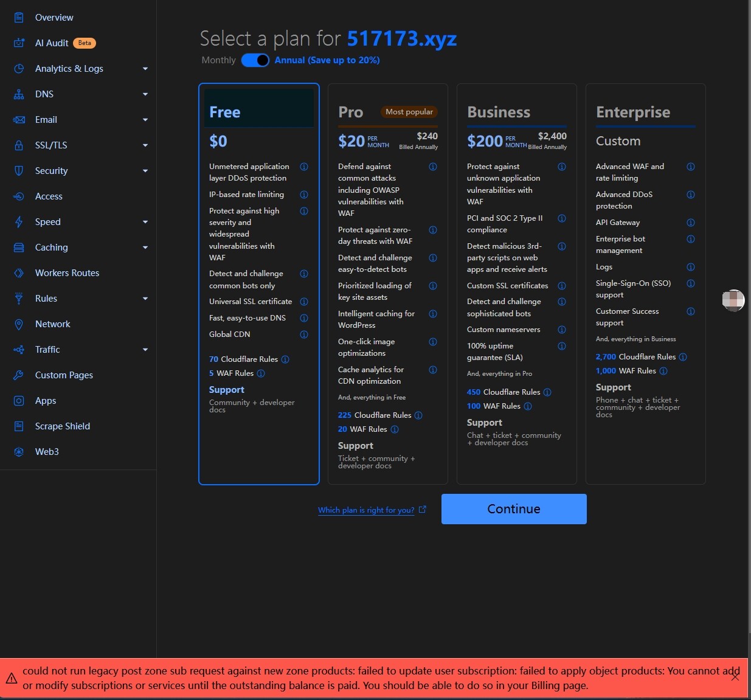This screenshot has width=751, height=700.
Task: Expand the DNS submenu arrow
Action: 145,94
